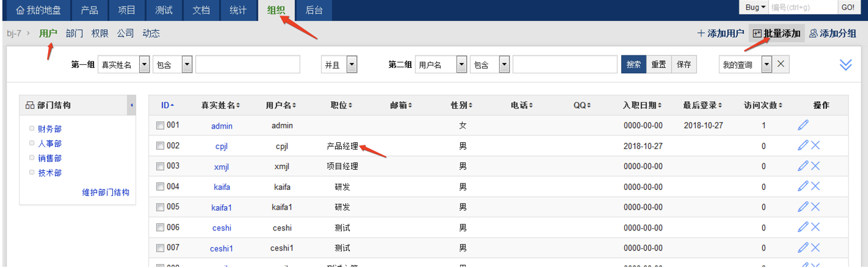The height and width of the screenshot is (268, 868).
Task: Edit user kaifa1 with pencil icon
Action: pyautogui.click(x=803, y=207)
